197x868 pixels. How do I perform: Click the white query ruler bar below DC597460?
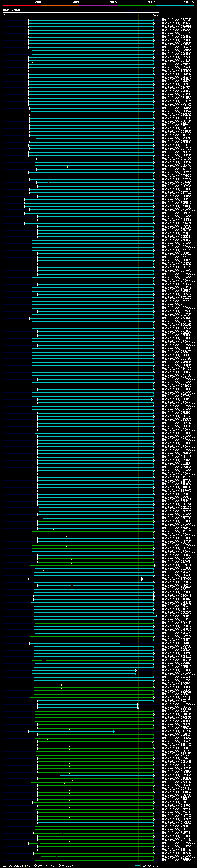(x=81, y=12)
